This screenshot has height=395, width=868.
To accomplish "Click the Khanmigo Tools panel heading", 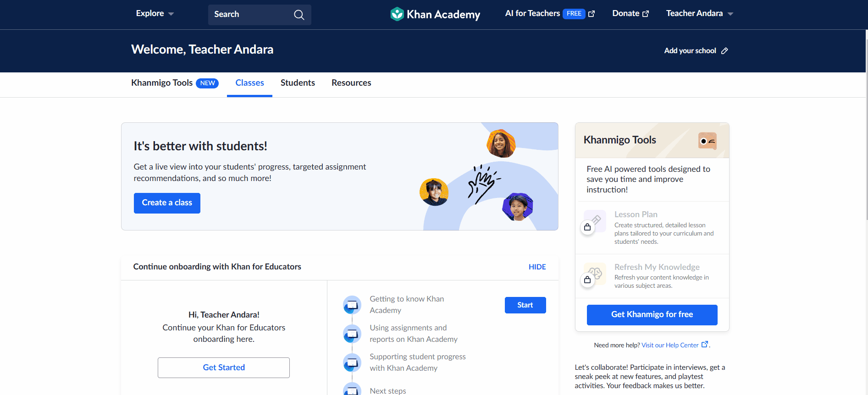I will (619, 140).
